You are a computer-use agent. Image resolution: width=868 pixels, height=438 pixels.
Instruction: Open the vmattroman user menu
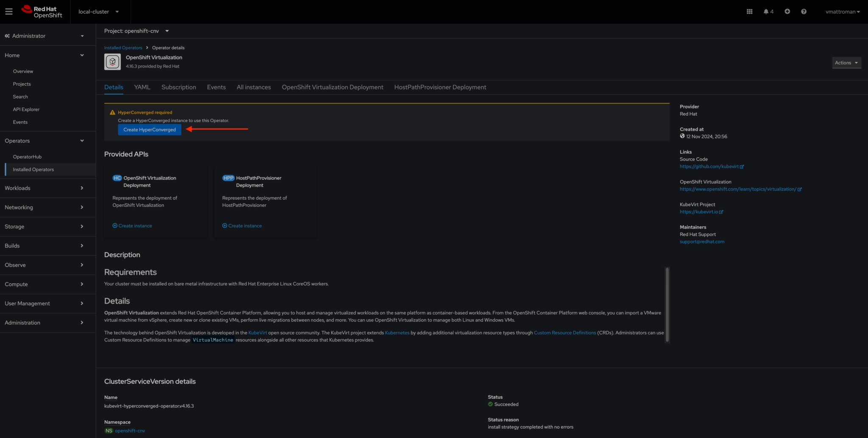(843, 11)
